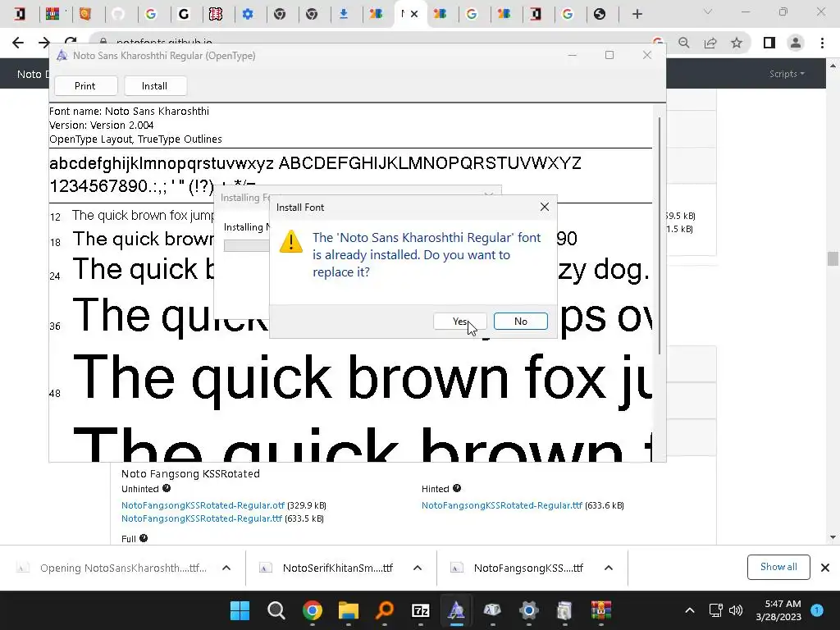Screen dimensions: 840x630
Task: Open unhinted NotoFangsongKSSRotated-Regular.ttf 633.5 kB link
Action: (202, 518)
